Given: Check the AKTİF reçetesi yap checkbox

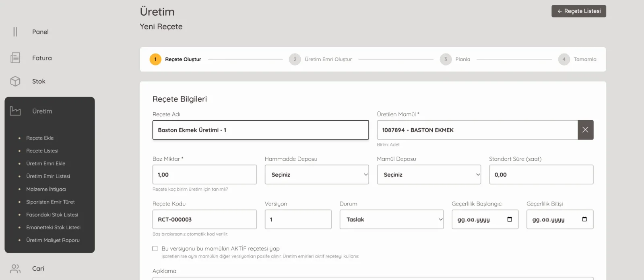Looking at the screenshot, I should coord(155,249).
